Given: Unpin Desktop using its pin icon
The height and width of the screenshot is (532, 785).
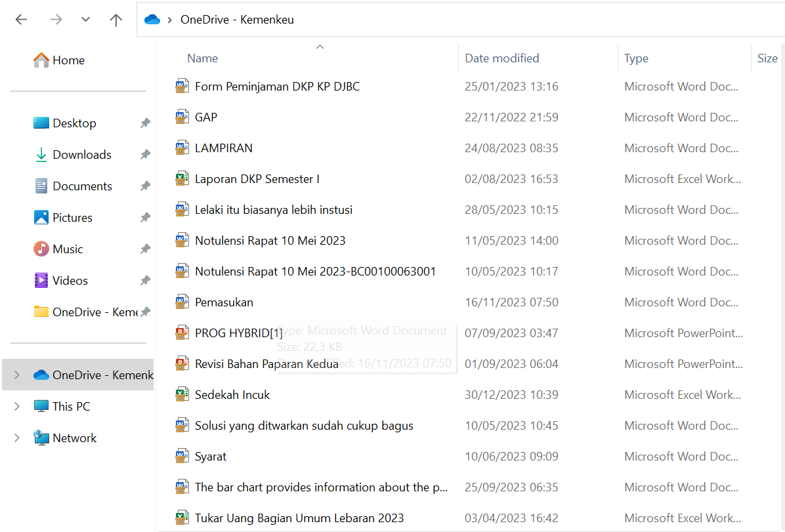Looking at the screenshot, I should coord(145,123).
